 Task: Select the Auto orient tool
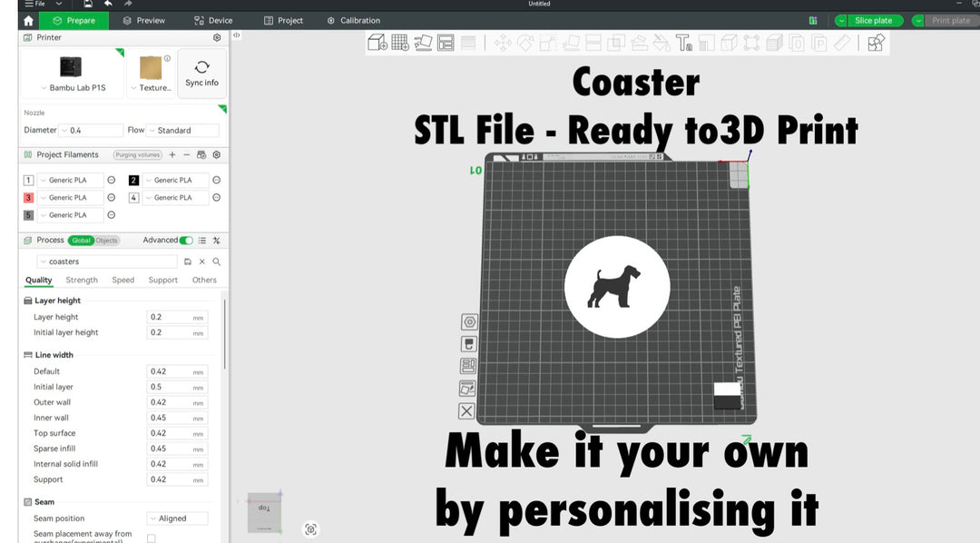[423, 43]
